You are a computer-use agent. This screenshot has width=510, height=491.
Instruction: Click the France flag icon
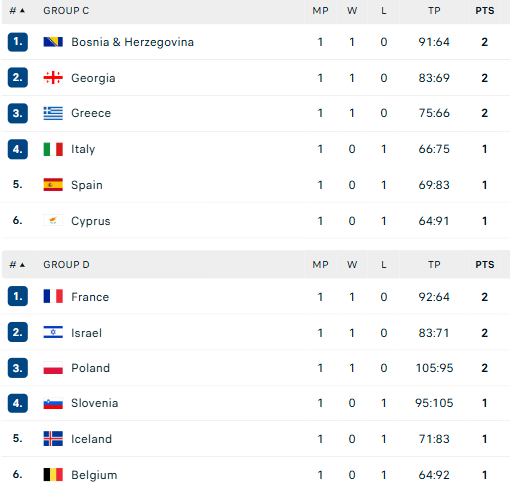click(53, 296)
